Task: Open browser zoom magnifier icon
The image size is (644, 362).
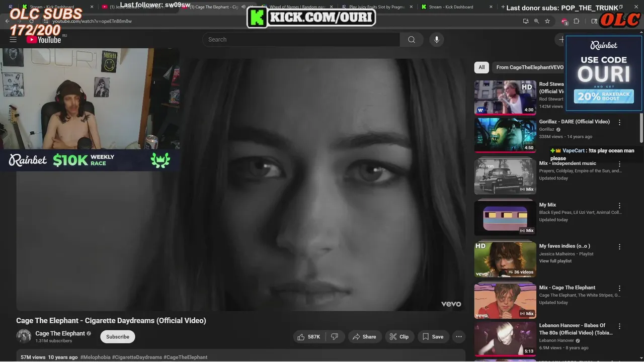Action: (x=536, y=21)
